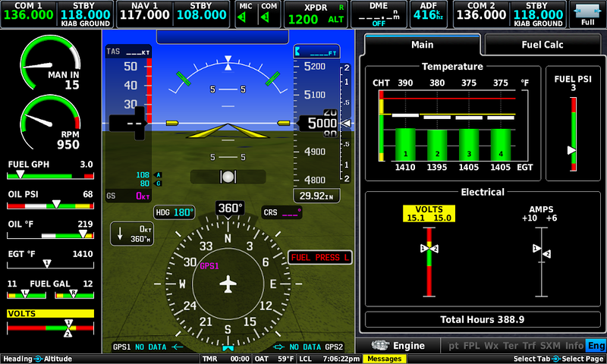The width and height of the screenshot is (607, 364).
Task: Open the Messages alert
Action: point(384,359)
